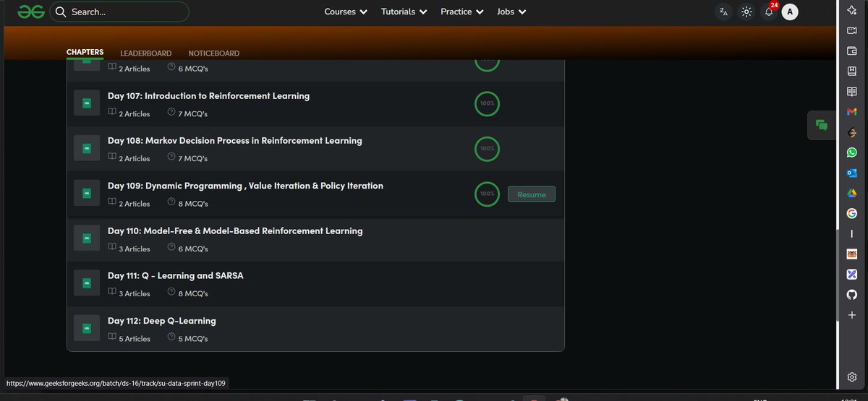Screen dimensions: 868x401
Task: Open Google Drive from the sidebar
Action: pos(852,193)
